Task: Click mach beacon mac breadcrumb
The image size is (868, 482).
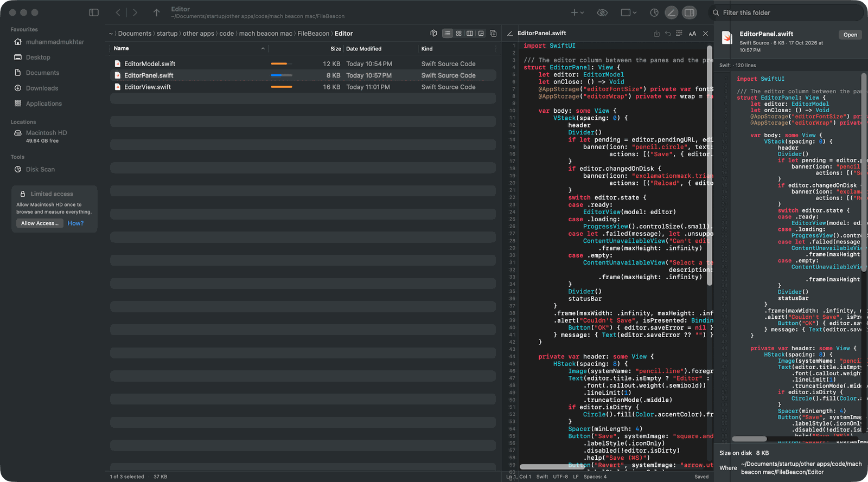Action: (266, 34)
